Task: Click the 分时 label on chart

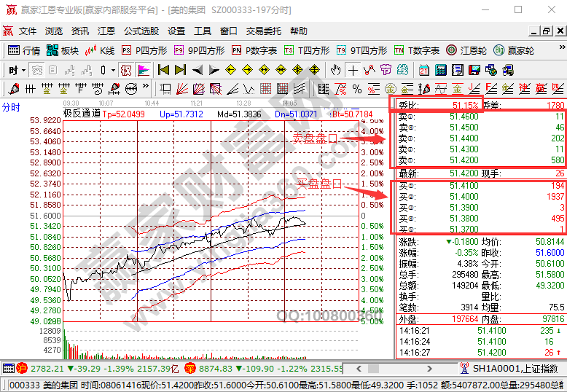Action: pyautogui.click(x=11, y=107)
